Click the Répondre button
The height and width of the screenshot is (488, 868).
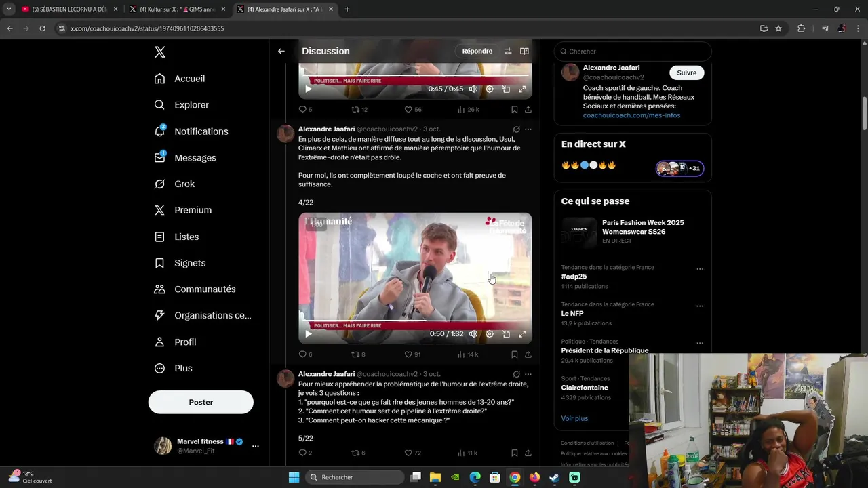click(x=477, y=51)
